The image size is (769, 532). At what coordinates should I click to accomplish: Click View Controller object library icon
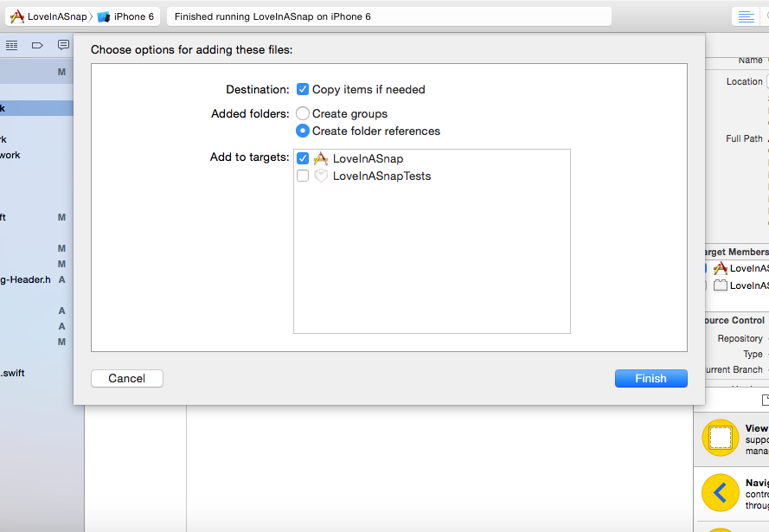[721, 438]
